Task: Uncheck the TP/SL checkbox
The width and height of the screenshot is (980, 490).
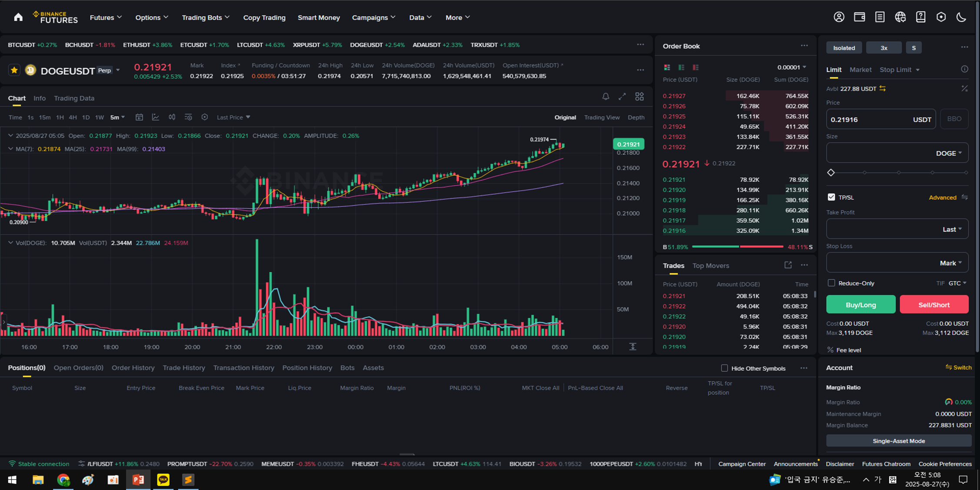Action: coord(831,197)
